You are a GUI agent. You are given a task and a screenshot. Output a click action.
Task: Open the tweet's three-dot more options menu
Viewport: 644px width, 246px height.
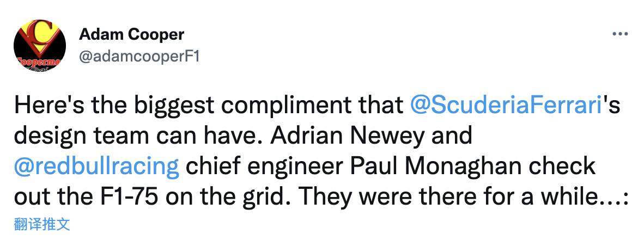click(620, 34)
